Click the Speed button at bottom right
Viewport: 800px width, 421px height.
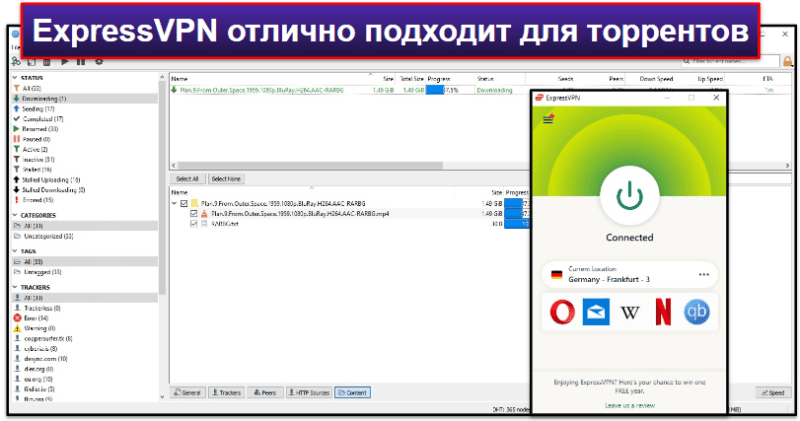click(773, 392)
